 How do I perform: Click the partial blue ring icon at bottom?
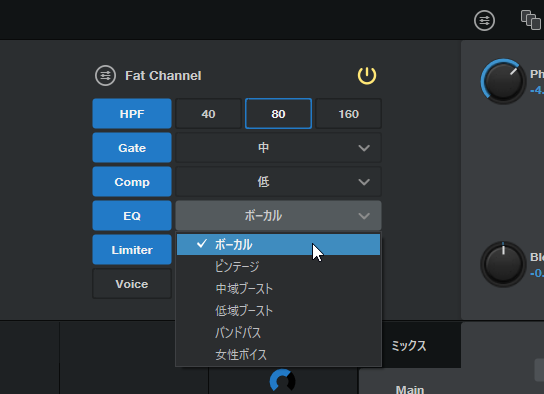point(282,381)
